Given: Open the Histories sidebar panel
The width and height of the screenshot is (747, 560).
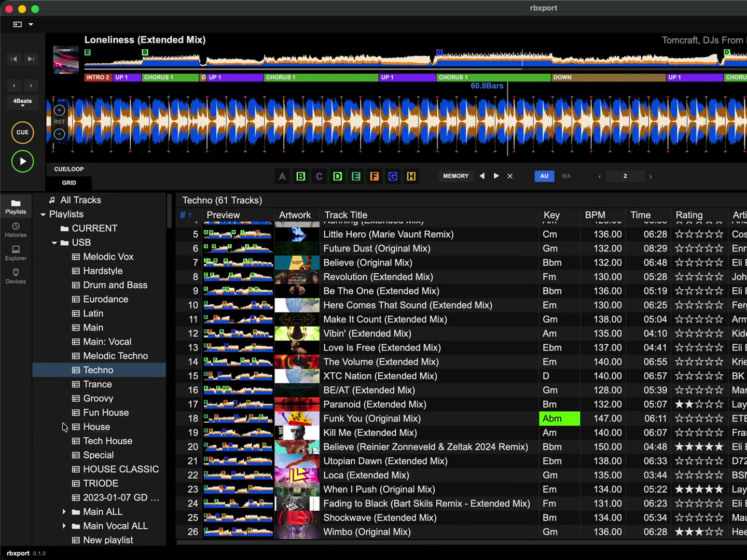Looking at the screenshot, I should pos(16,230).
